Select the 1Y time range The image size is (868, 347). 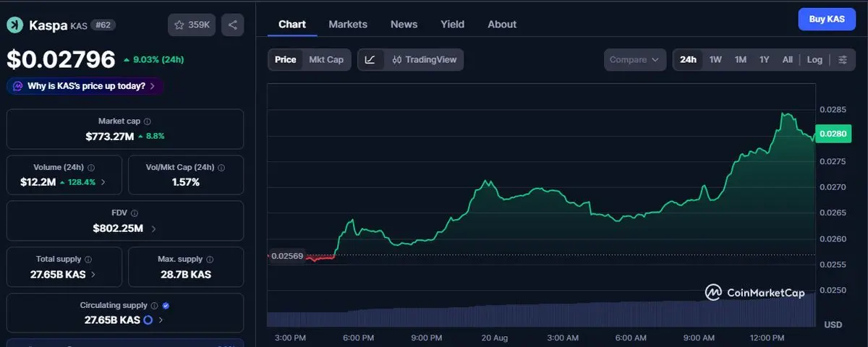pos(765,59)
